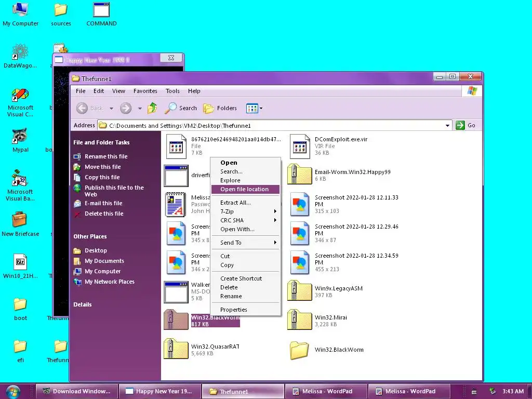Select the Win9x.LegacyASM zip archive
Screen dimensions: 532x399
click(325, 291)
